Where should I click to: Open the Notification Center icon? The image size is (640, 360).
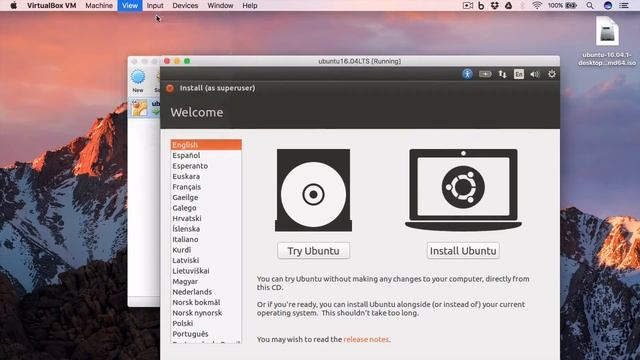coord(624,5)
